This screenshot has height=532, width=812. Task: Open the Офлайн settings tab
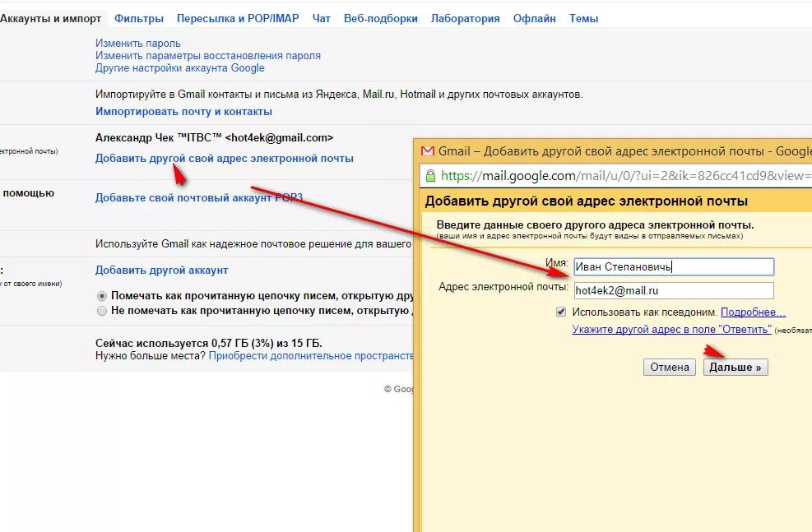[x=535, y=19]
